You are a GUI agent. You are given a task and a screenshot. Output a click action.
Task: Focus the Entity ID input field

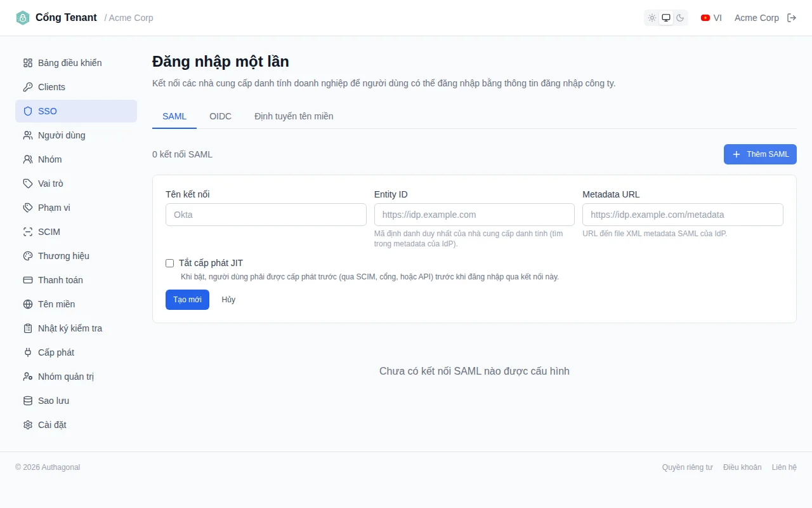pos(475,215)
